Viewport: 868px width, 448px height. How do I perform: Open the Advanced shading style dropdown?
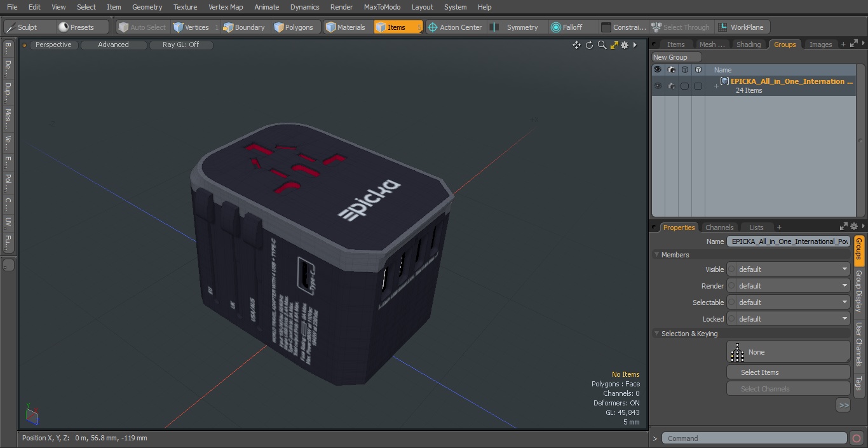pos(114,44)
